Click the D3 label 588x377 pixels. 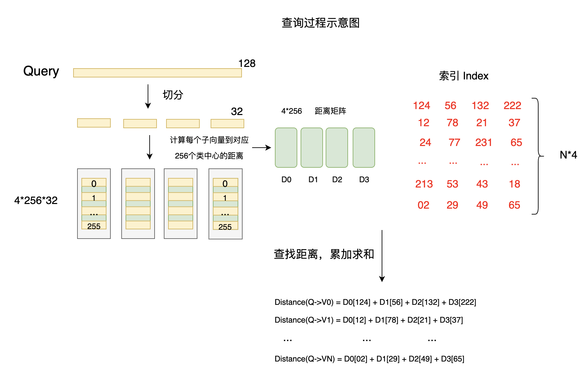pos(364,180)
